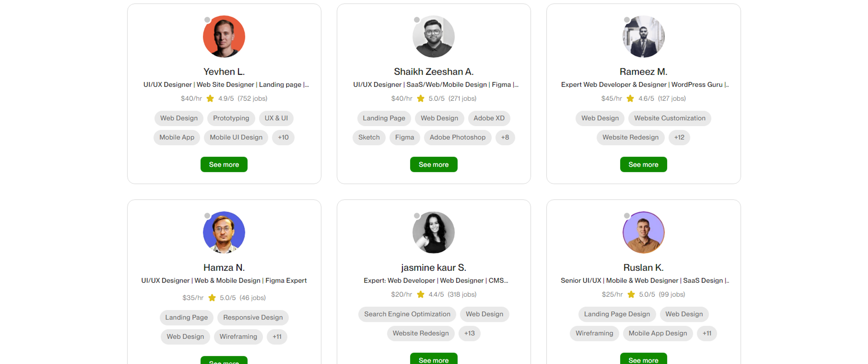Click the status dot on Yevhen's avatar
The image size is (868, 364).
[207, 19]
